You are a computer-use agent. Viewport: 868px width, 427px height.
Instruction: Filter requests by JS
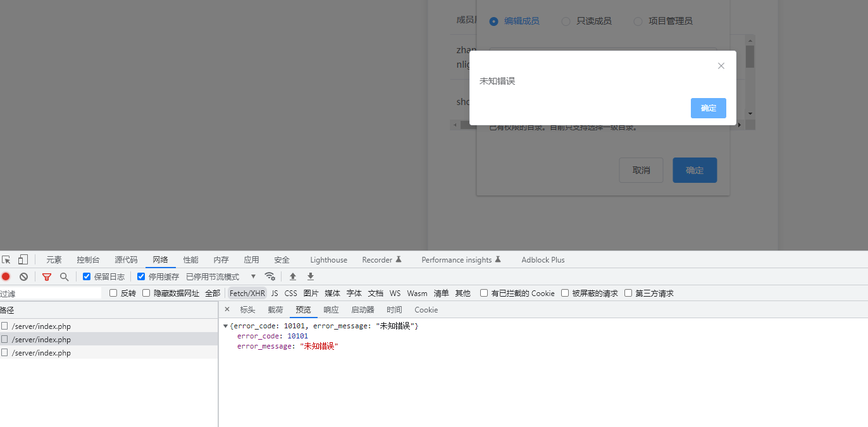click(x=275, y=293)
